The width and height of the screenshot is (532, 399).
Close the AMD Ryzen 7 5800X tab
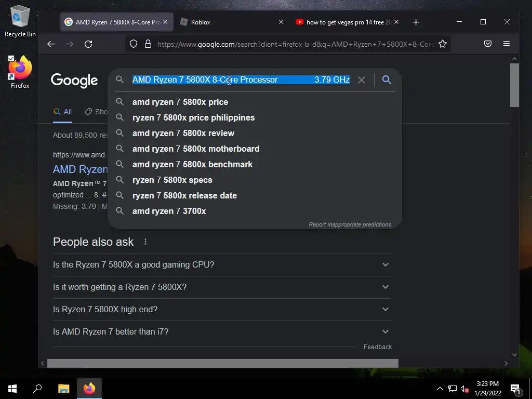click(x=165, y=22)
